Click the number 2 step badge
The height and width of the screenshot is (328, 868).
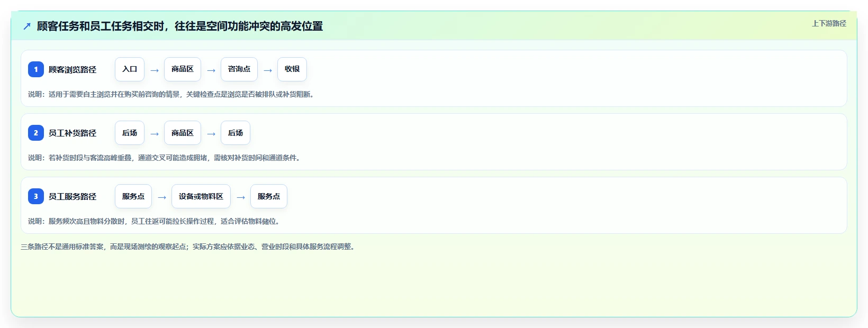36,133
